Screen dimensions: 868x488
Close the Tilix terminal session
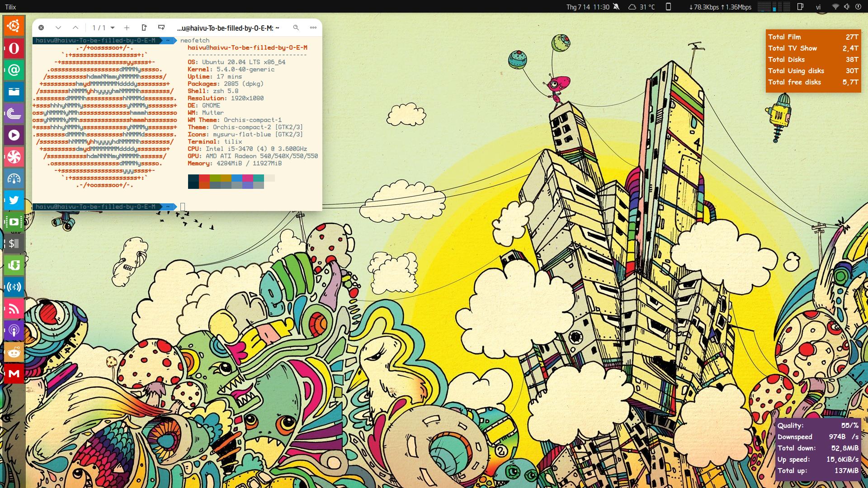pyautogui.click(x=41, y=28)
